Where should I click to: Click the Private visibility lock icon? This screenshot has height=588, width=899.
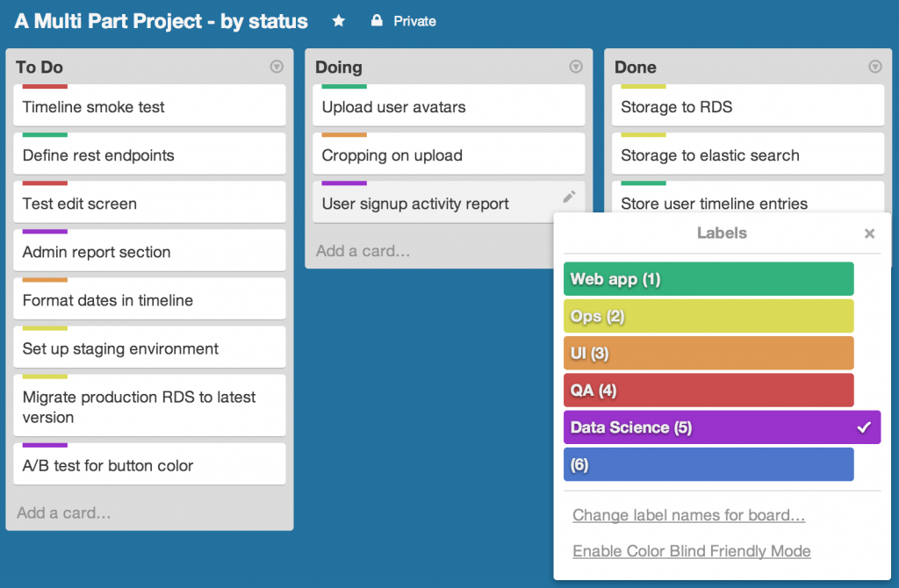point(376,21)
